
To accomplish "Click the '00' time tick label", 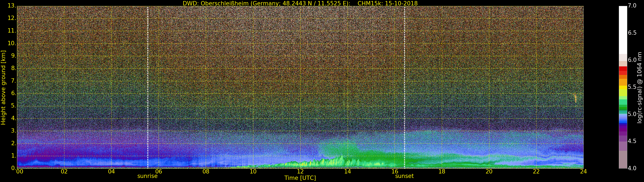I will (20, 172).
